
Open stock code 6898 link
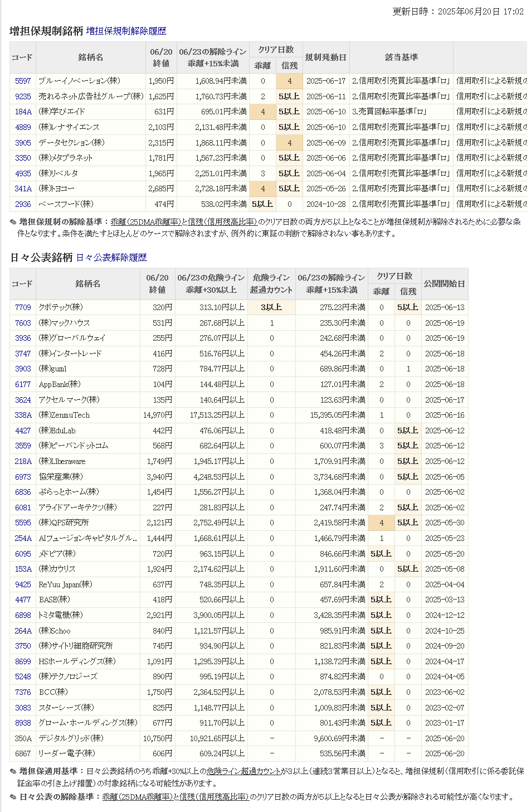pyautogui.click(x=23, y=615)
